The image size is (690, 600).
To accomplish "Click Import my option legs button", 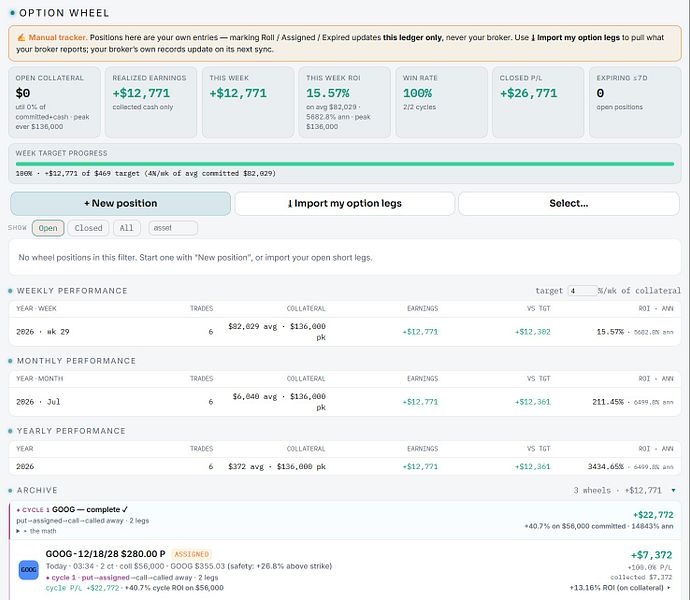I will (x=345, y=203).
